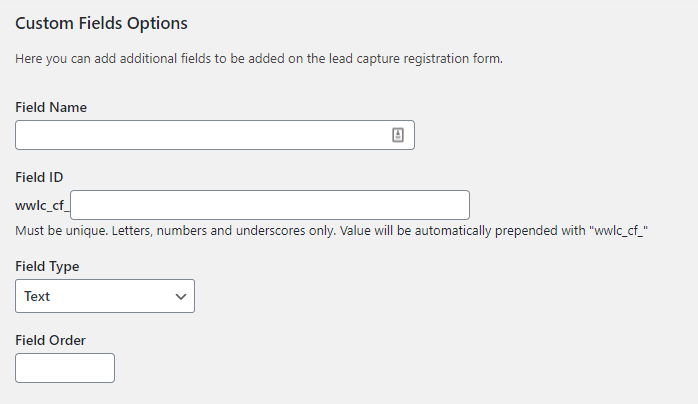Click the "Field Name" label
Viewport: 698px width, 404px height.
[x=51, y=107]
